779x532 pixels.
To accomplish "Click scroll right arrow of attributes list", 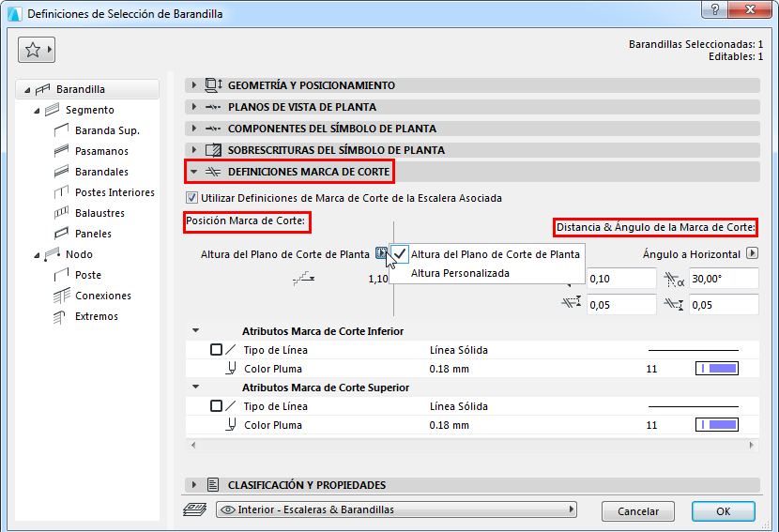I will click(x=752, y=445).
